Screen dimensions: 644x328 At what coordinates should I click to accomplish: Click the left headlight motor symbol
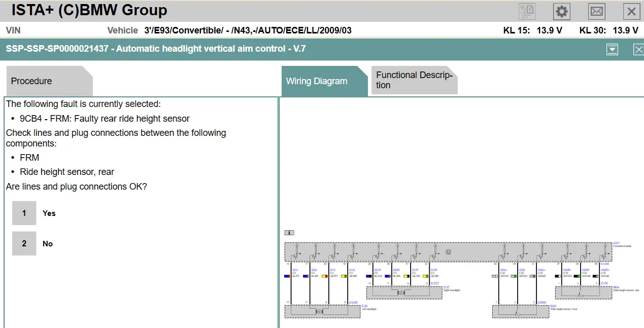pos(319,311)
